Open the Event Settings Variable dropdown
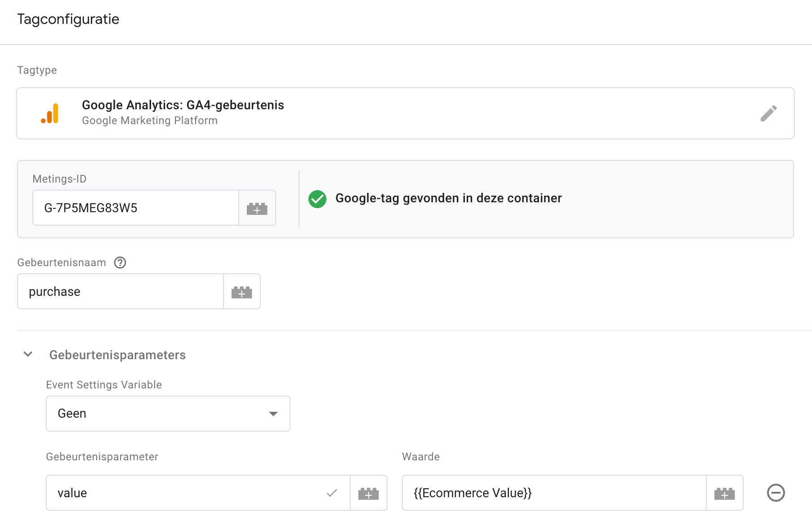This screenshot has height=517, width=812. [x=168, y=414]
